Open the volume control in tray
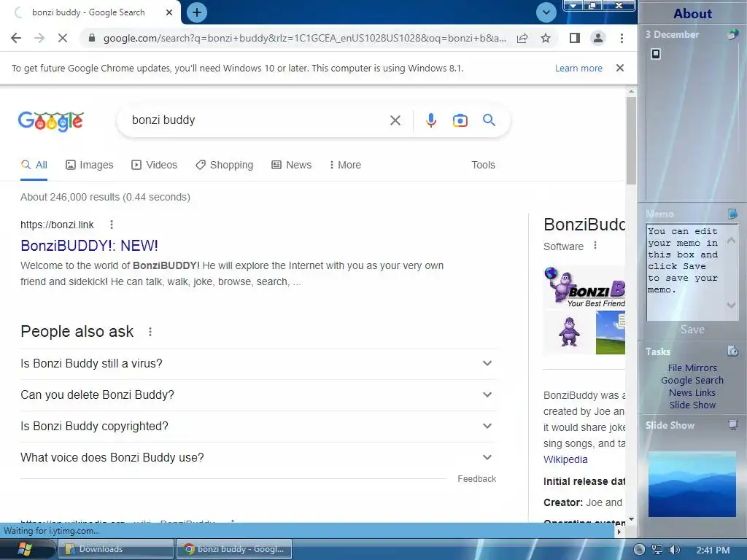The image size is (747, 560). point(675,550)
